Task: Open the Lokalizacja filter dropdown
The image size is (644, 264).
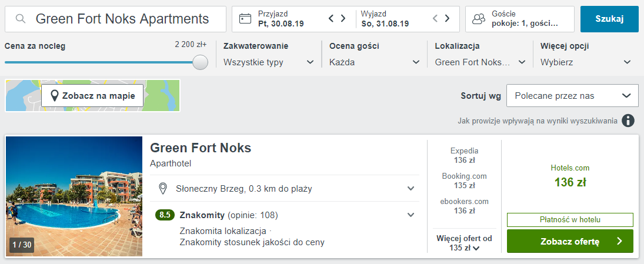Action: click(x=480, y=62)
